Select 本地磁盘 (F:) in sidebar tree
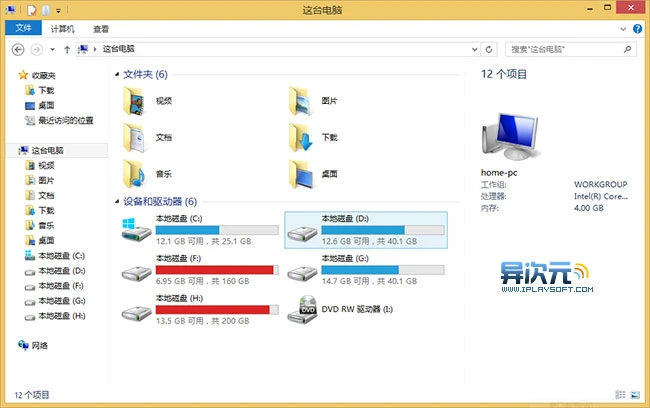 [x=61, y=286]
